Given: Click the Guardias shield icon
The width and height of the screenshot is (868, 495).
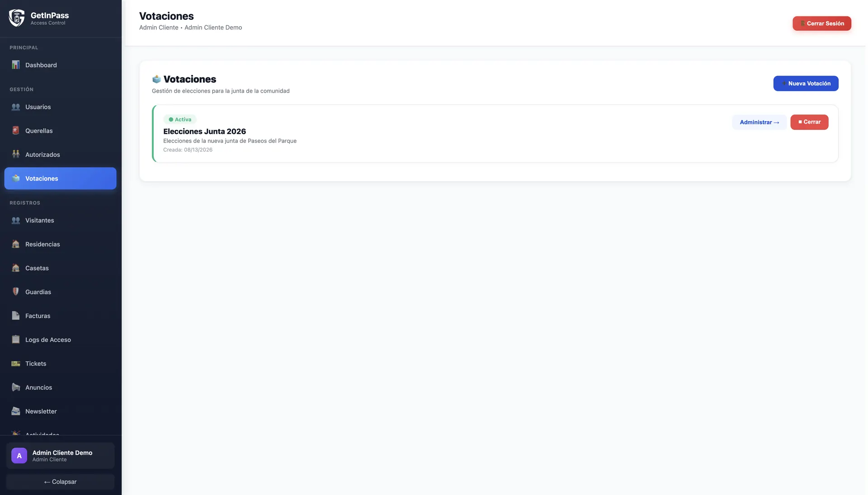Looking at the screenshot, I should (x=16, y=292).
